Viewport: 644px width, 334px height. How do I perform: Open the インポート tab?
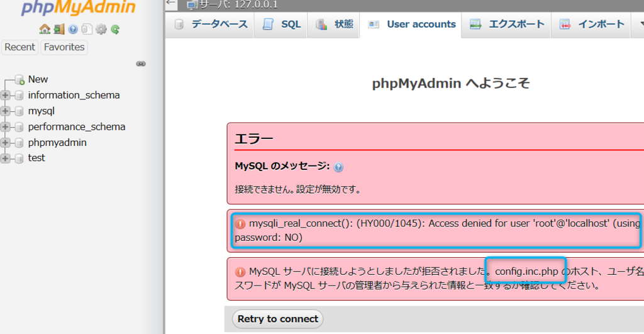tap(591, 25)
